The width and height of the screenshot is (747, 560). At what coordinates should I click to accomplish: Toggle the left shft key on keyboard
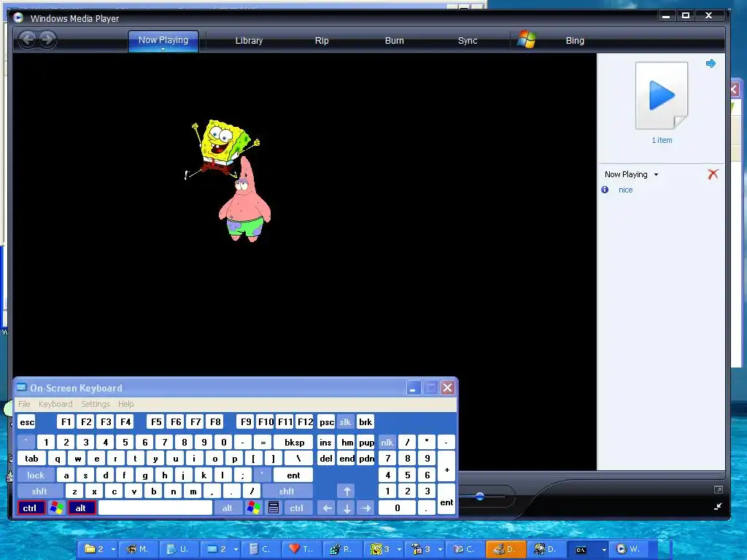click(x=39, y=491)
